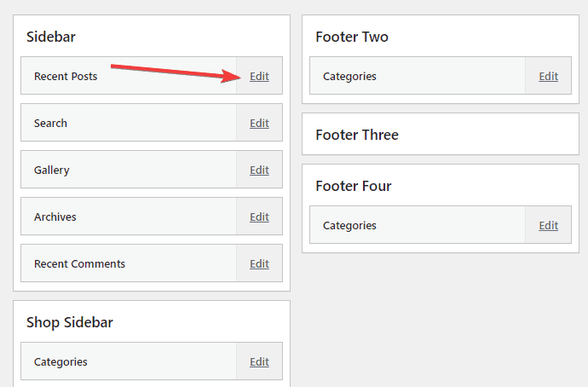Screen dimensions: 588x387
Task: Click the Footer Two panel heading
Action: coord(352,37)
